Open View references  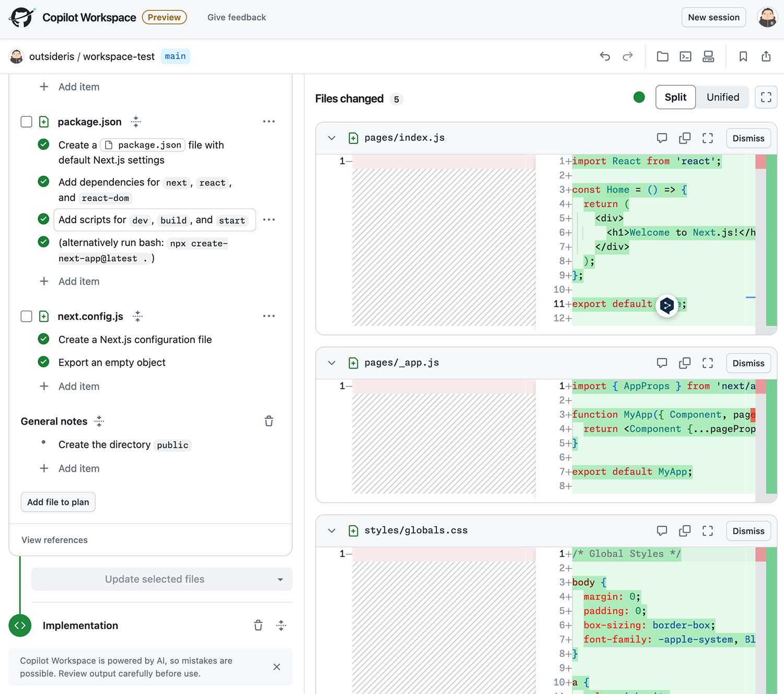[54, 540]
